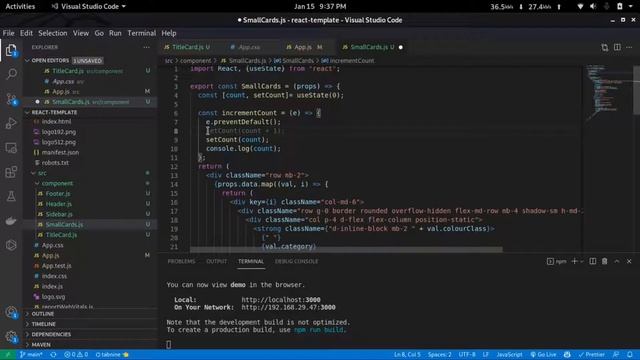Open the Explorer view in activity bar
Image resolution: width=640 pixels, height=360 pixels.
[11, 50]
